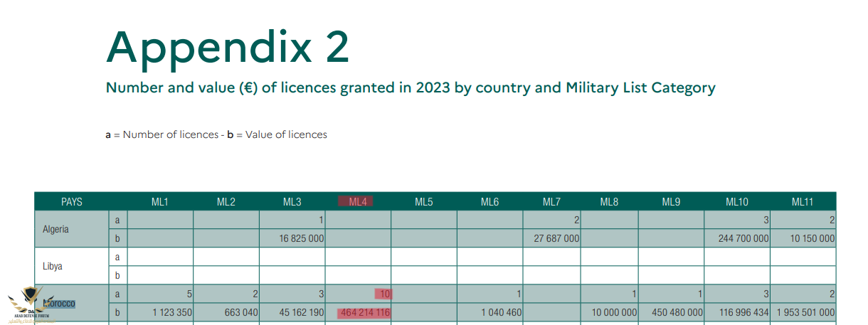
Task: Click the "a" row label for Algeria
Action: coord(117,220)
